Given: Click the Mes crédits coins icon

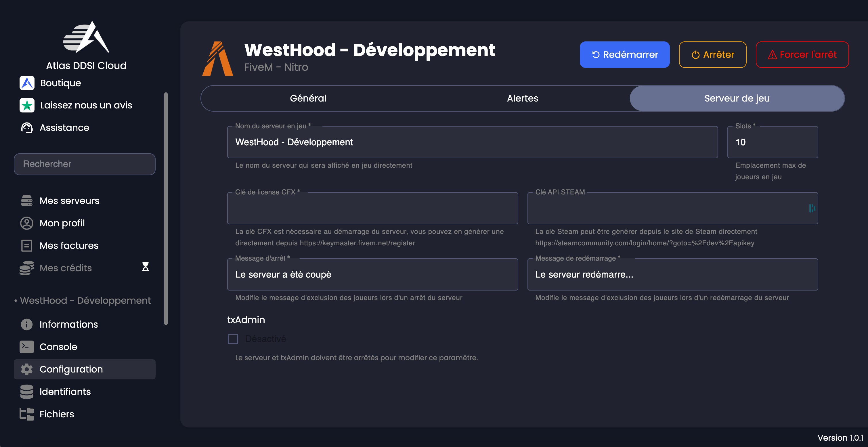Looking at the screenshot, I should (27, 268).
